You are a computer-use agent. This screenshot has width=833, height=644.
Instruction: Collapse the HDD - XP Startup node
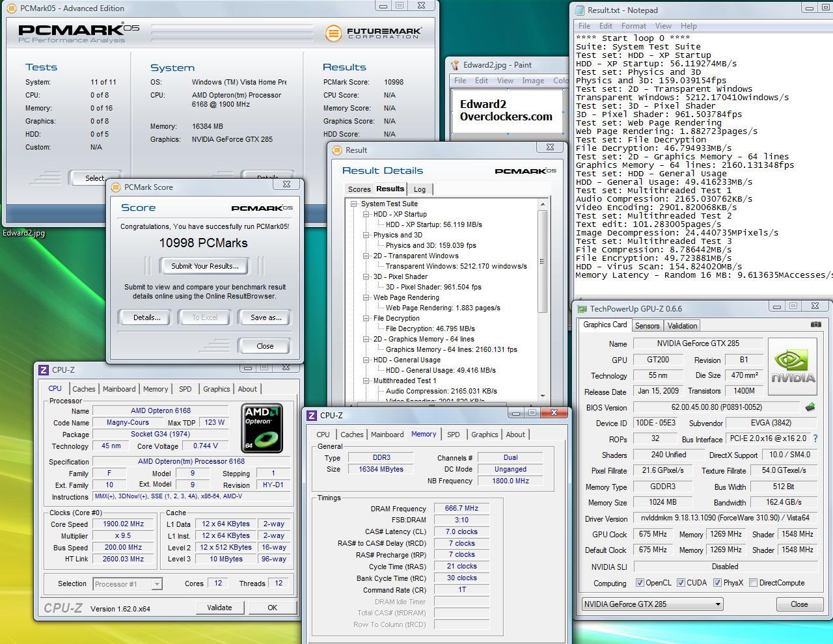click(366, 214)
